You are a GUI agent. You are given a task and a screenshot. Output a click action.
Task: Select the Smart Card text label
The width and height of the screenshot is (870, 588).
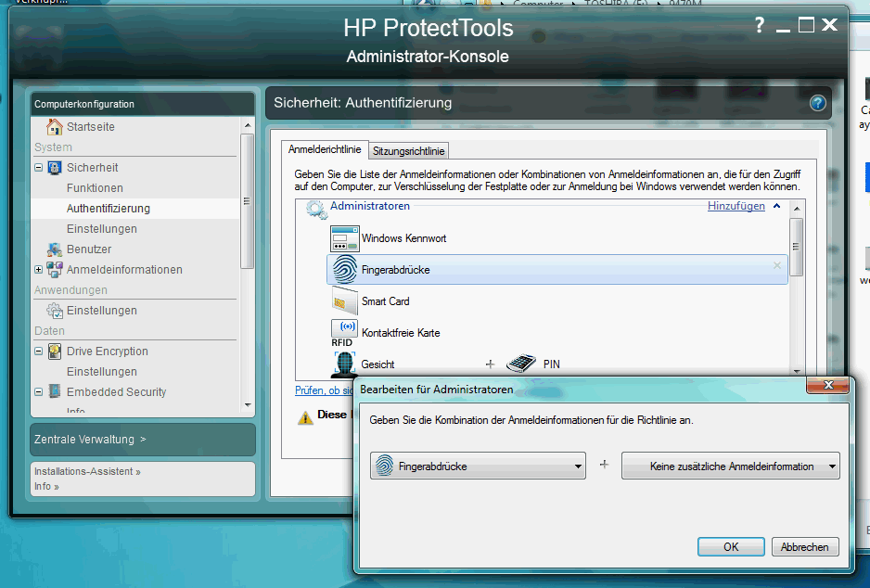tap(386, 301)
